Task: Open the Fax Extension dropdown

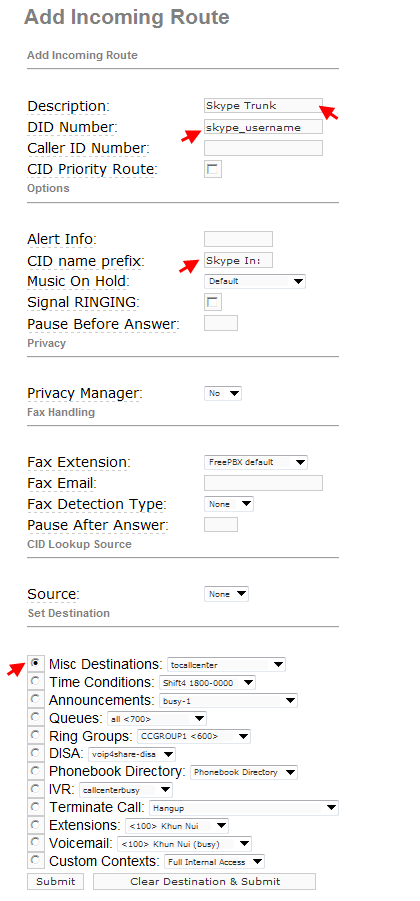Action: (x=256, y=462)
